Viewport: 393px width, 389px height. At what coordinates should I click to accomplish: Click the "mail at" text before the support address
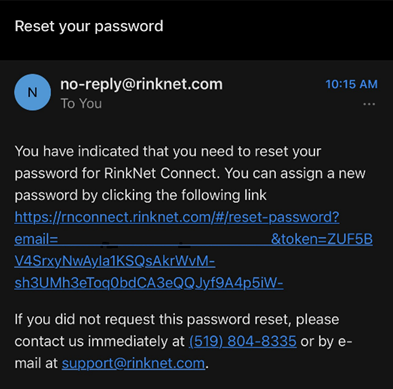pos(36,363)
